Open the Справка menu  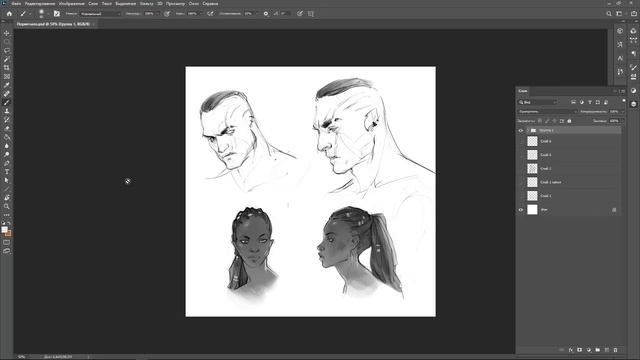[210, 4]
